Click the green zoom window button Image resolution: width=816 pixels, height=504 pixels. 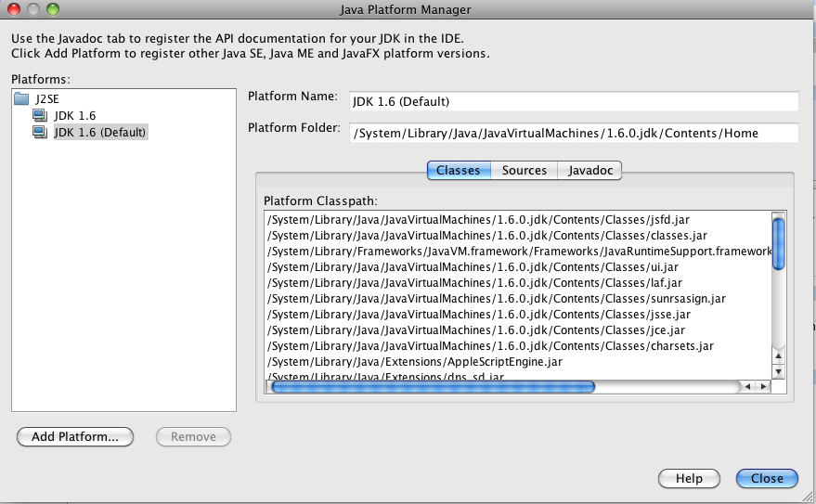(53, 9)
